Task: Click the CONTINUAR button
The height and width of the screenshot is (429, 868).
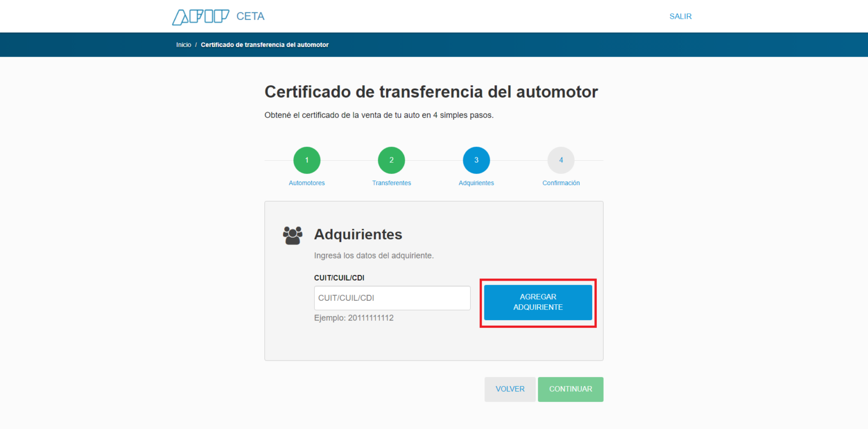Action: tap(571, 389)
